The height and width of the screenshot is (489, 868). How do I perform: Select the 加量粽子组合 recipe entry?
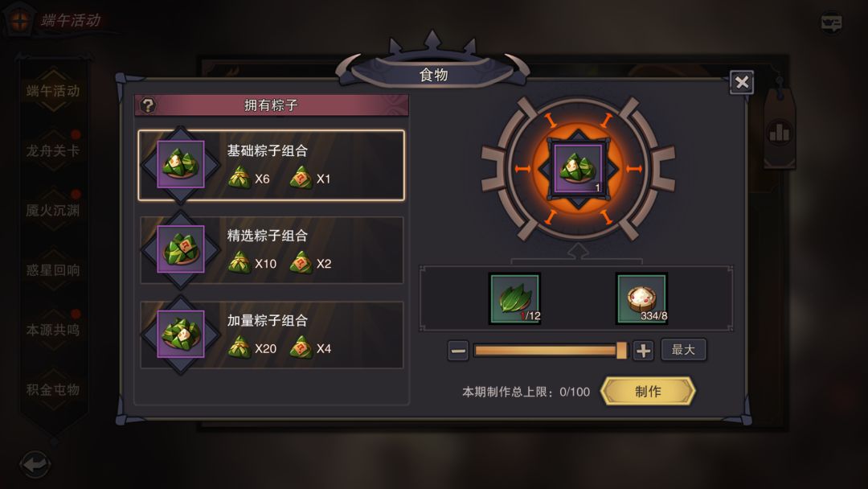[x=272, y=335]
